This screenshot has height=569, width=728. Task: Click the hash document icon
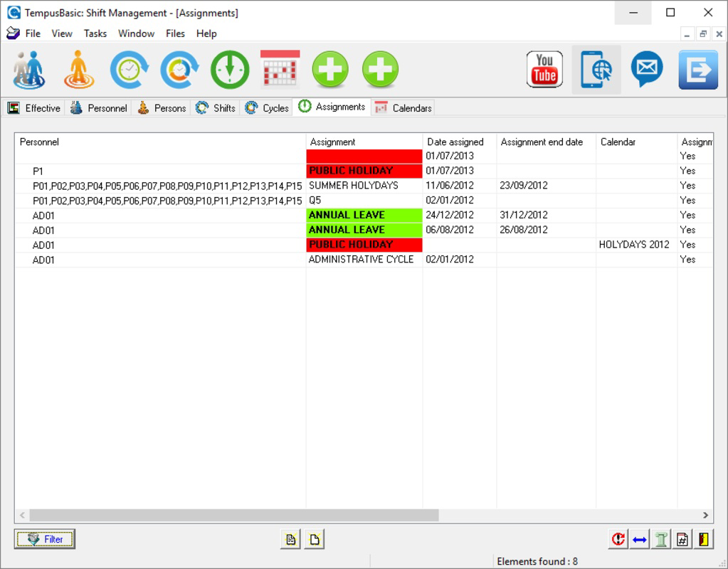pos(682,539)
